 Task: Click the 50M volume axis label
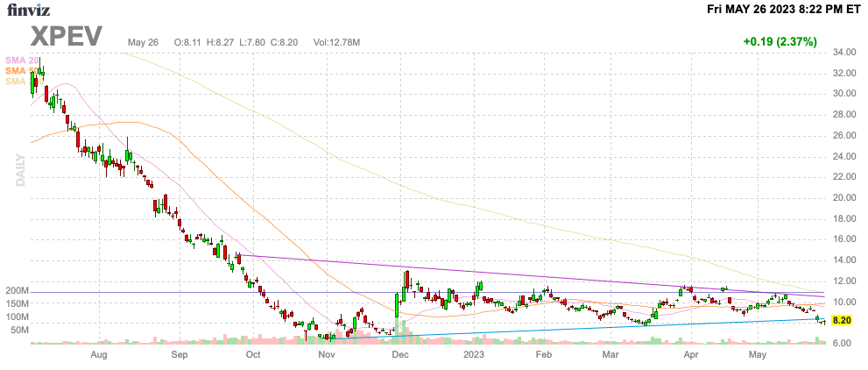pos(19,331)
